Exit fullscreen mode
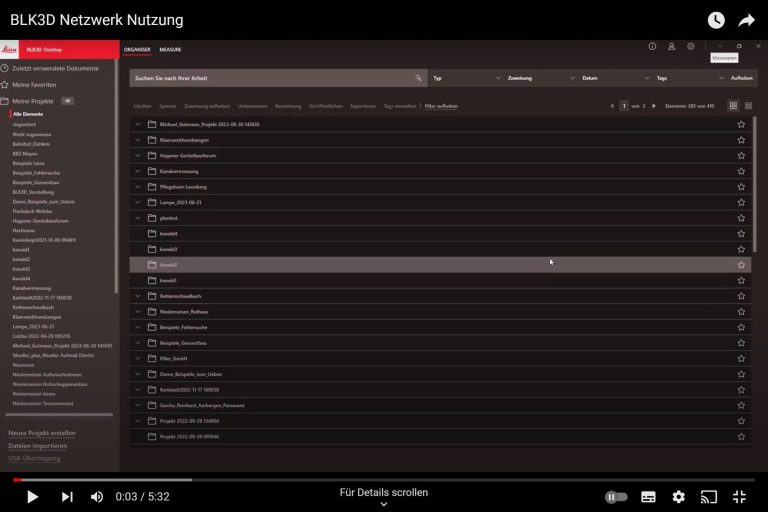The height and width of the screenshot is (512, 768). pyautogui.click(x=739, y=497)
